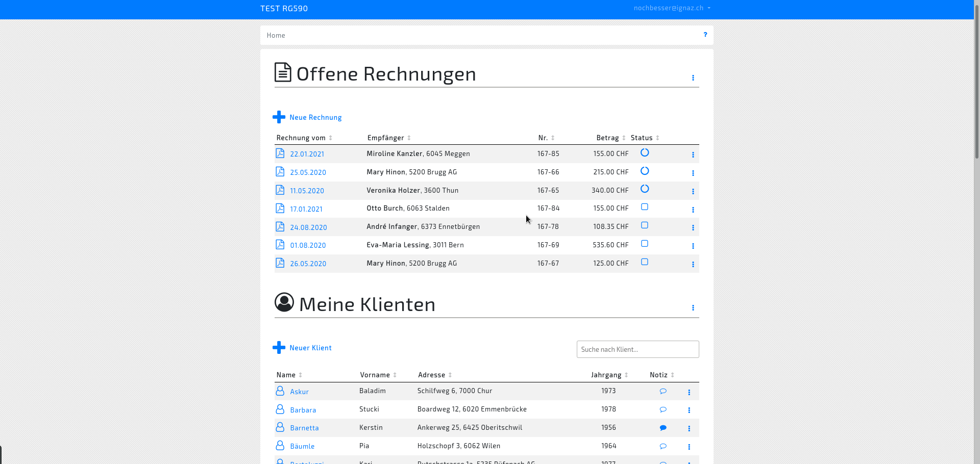Toggle the status checkbox for Eva-Maria Lessing

click(x=644, y=244)
